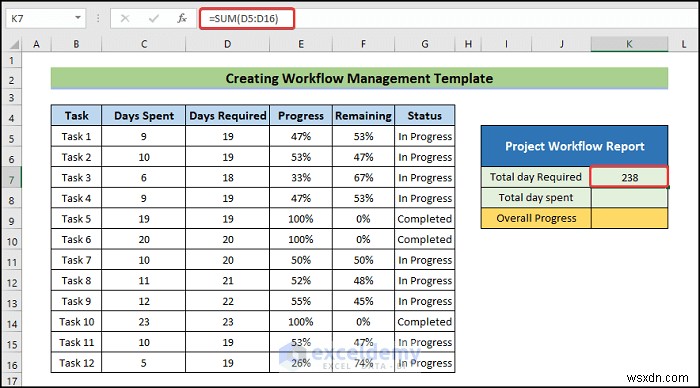This screenshot has width=700, height=388.
Task: Select column header B
Action: tap(76, 44)
